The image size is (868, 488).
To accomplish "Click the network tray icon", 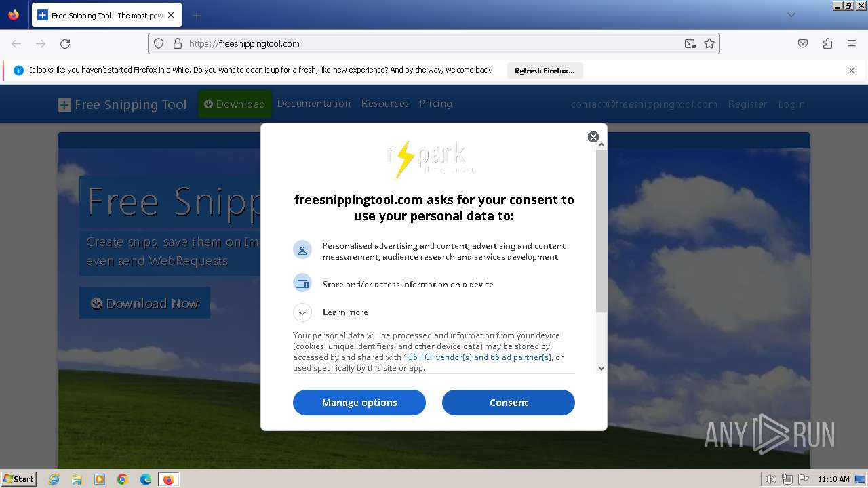I will click(787, 479).
